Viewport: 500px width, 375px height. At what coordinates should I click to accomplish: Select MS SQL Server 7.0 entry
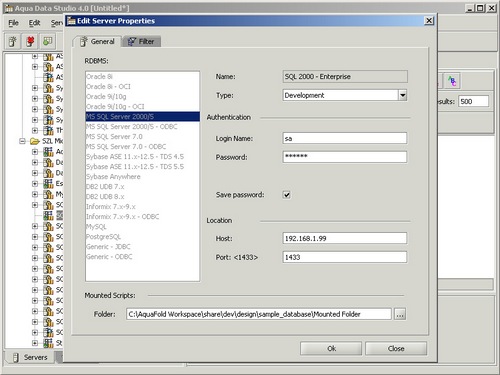[x=143, y=137]
